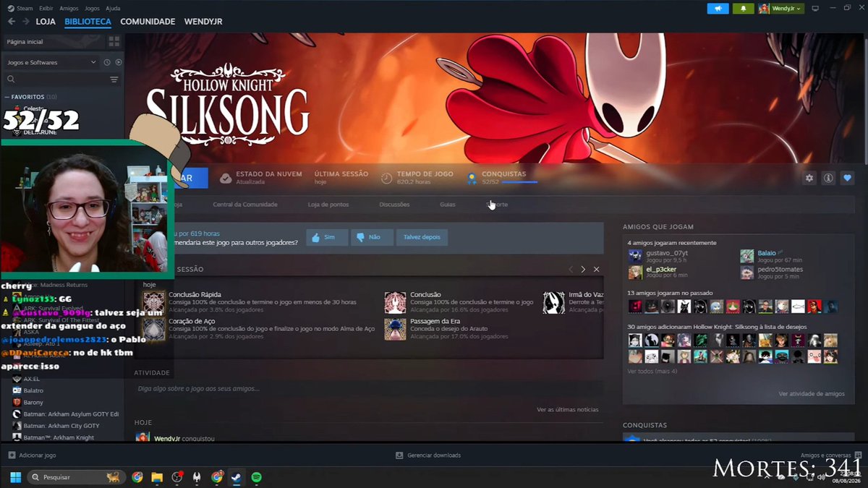Viewport: 868px width, 488px height.
Task: Open Passagem da Era achievement icon
Action: click(x=395, y=329)
